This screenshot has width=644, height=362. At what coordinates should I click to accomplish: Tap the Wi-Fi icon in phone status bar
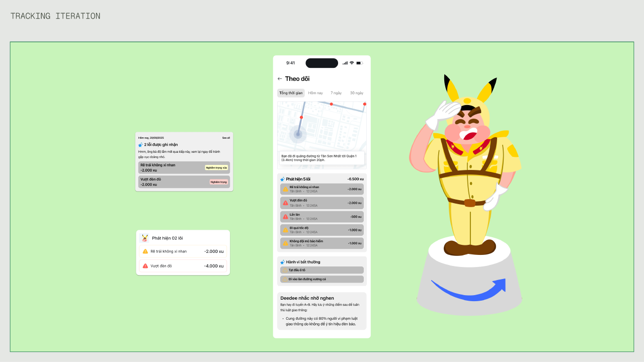pyautogui.click(x=352, y=63)
